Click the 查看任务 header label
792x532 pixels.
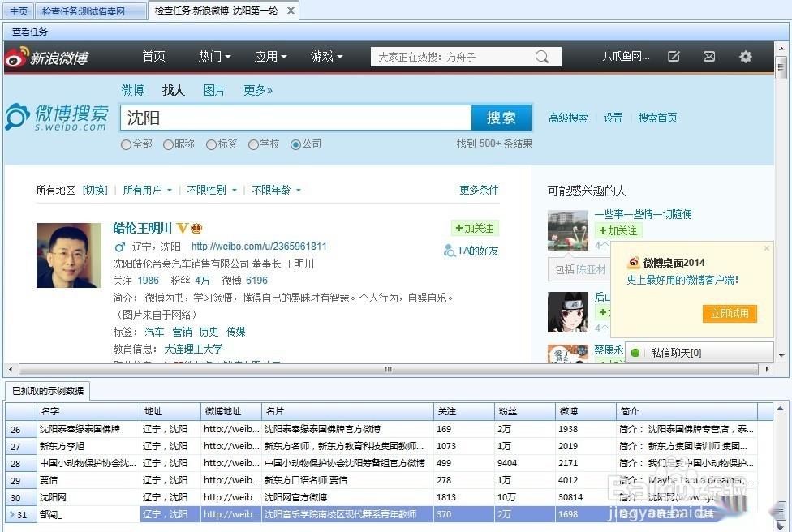tap(30, 32)
